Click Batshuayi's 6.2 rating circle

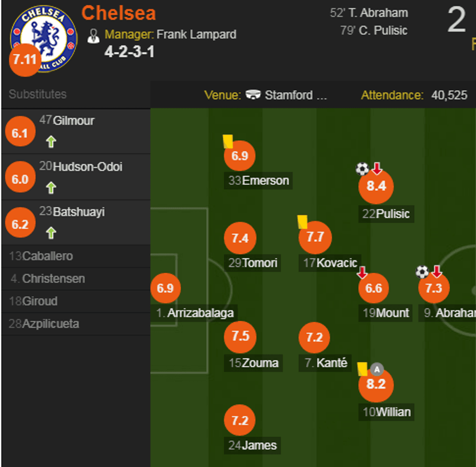pos(20,222)
